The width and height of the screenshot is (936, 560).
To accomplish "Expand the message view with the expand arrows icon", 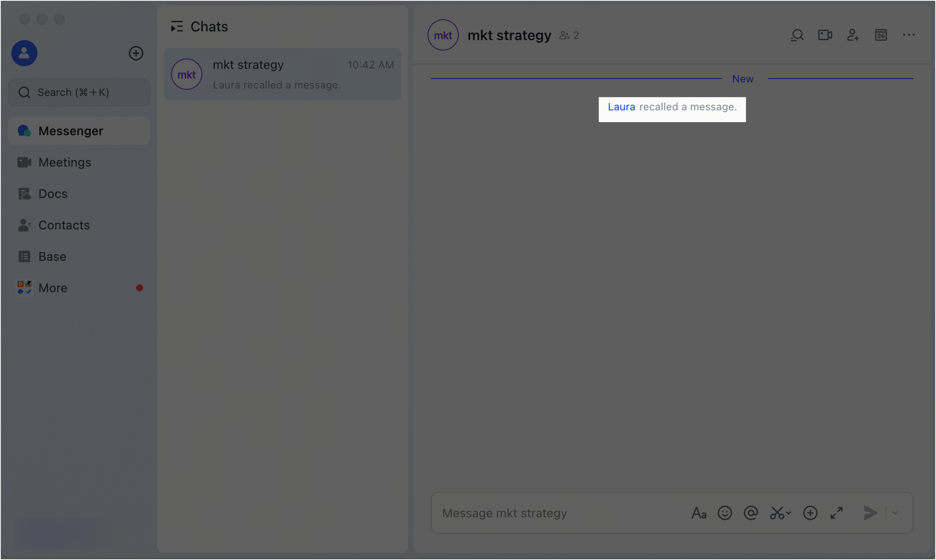I will coord(836,513).
